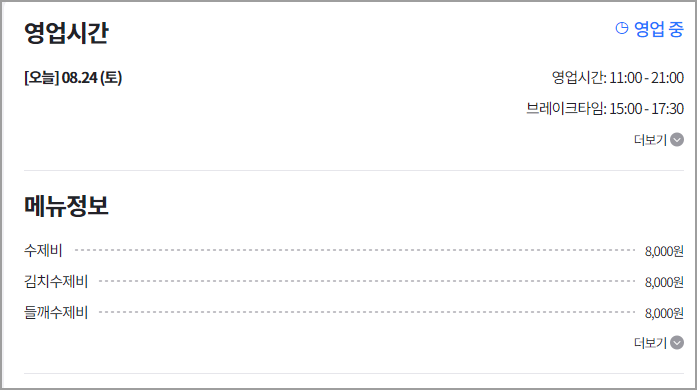Image resolution: width=697 pixels, height=390 pixels.
Task: Select the 메뉴정보 section heading
Action: (66, 206)
